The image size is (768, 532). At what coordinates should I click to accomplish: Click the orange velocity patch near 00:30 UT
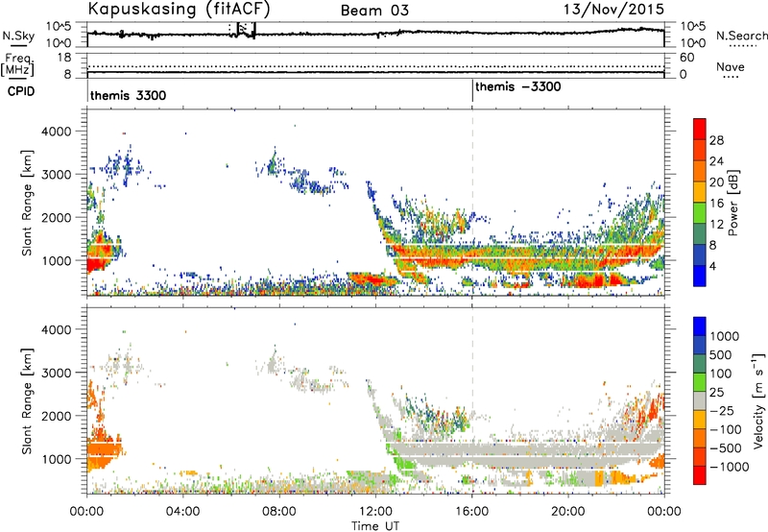pos(103,448)
